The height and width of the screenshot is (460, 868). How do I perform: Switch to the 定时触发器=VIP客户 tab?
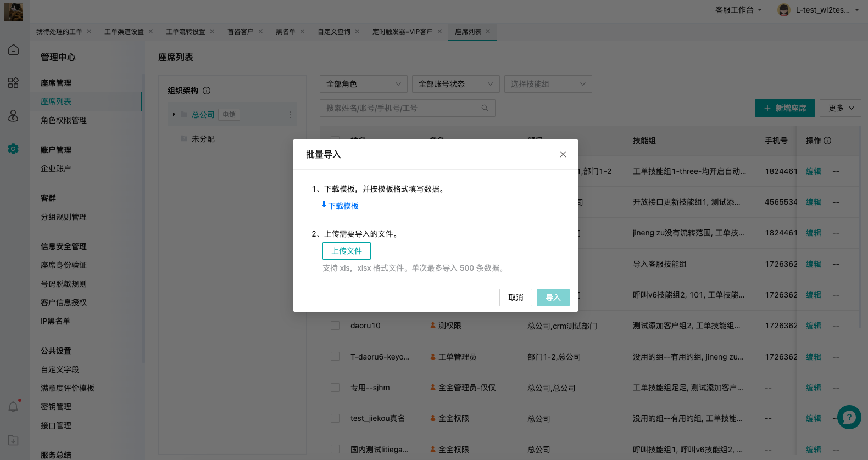(403, 32)
